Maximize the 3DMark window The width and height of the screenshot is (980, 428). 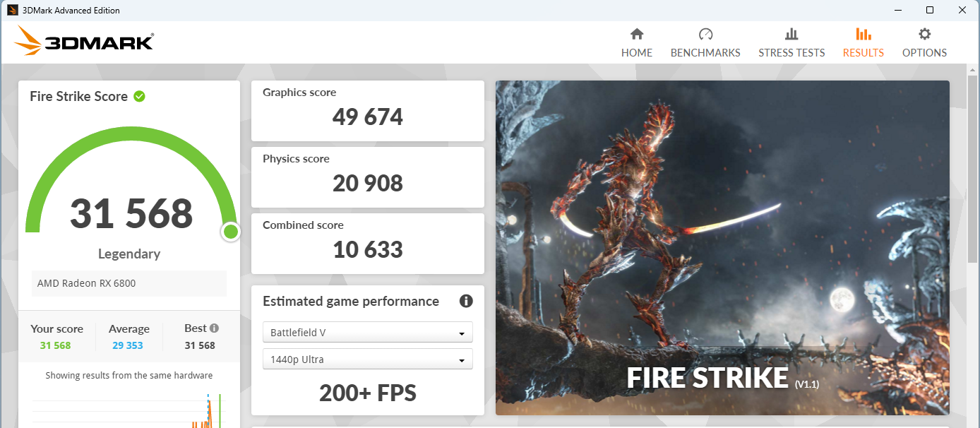click(x=930, y=10)
